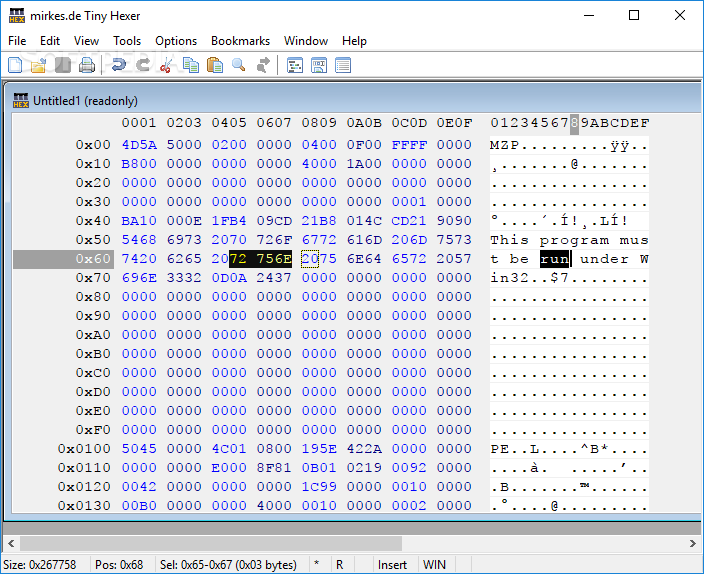Open the Options menu

[x=176, y=41]
